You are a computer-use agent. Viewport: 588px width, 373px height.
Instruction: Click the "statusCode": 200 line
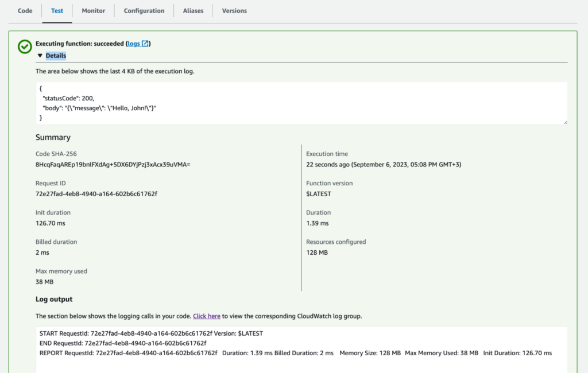pos(68,98)
